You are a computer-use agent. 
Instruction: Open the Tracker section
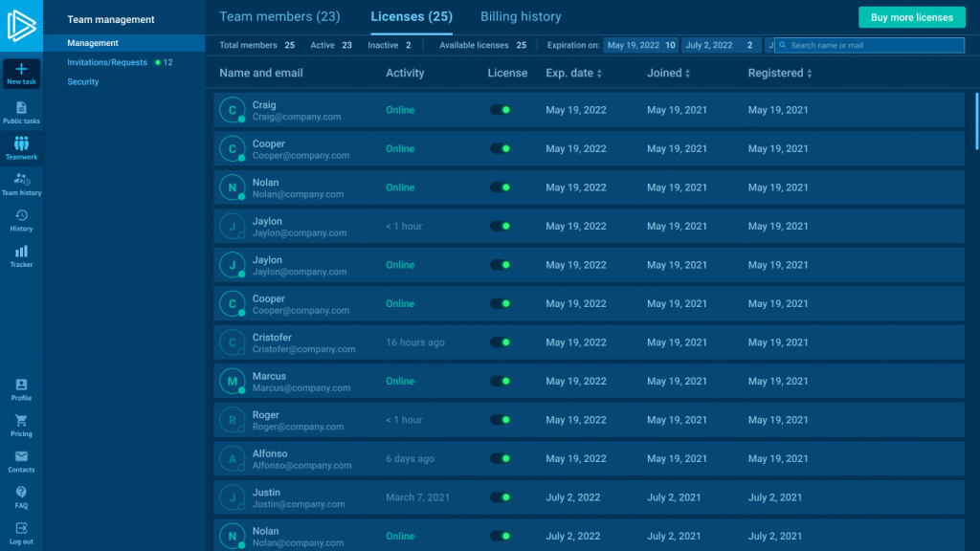pyautogui.click(x=21, y=256)
